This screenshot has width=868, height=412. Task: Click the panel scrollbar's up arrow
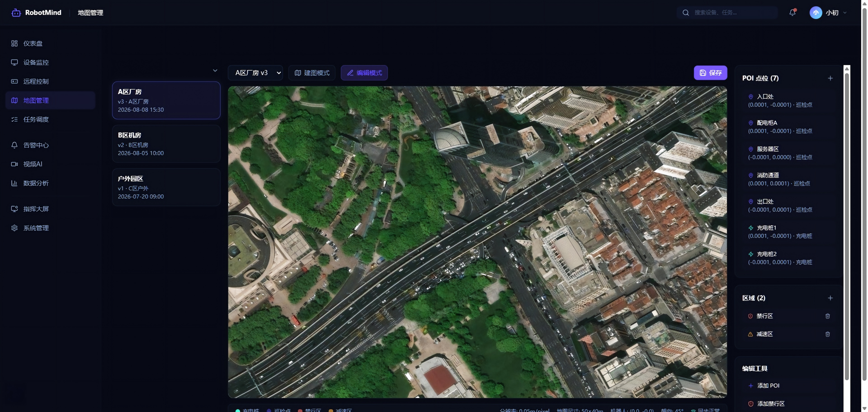point(847,68)
